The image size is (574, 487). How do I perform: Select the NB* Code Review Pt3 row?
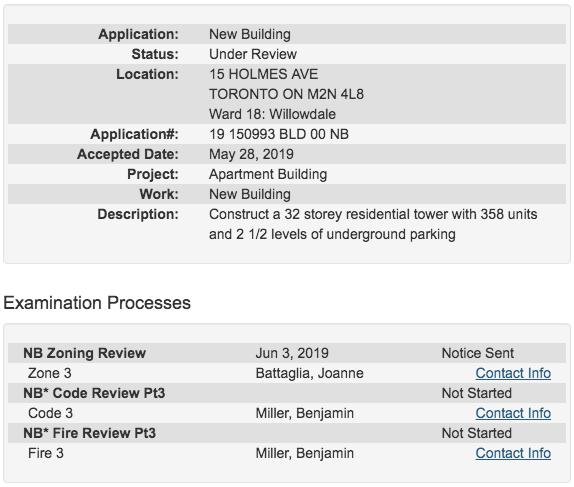tap(287, 393)
